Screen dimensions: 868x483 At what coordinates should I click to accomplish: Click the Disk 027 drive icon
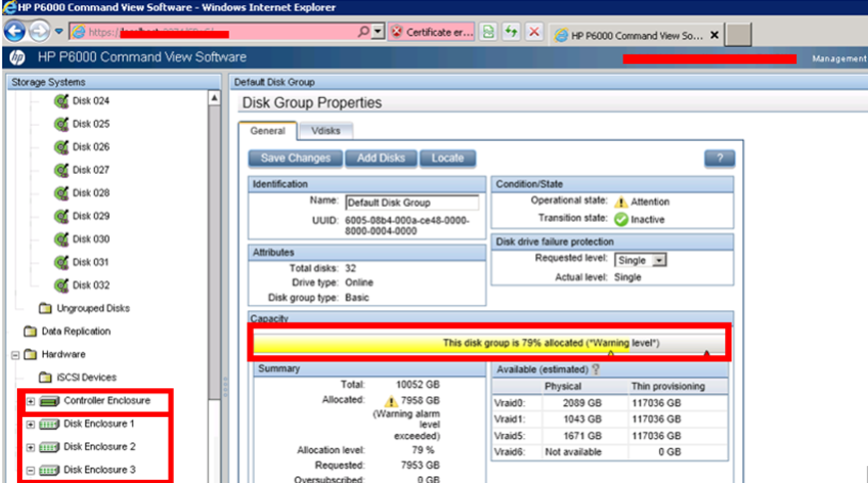(61, 170)
